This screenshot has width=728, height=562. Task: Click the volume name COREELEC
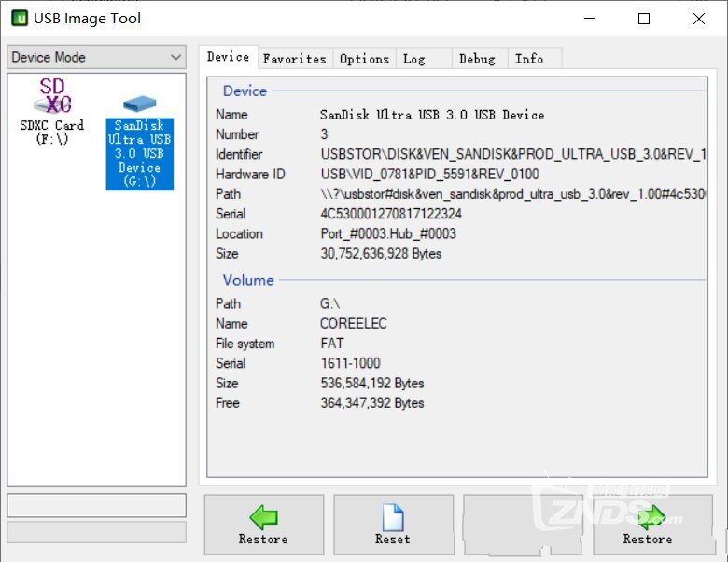click(x=354, y=323)
